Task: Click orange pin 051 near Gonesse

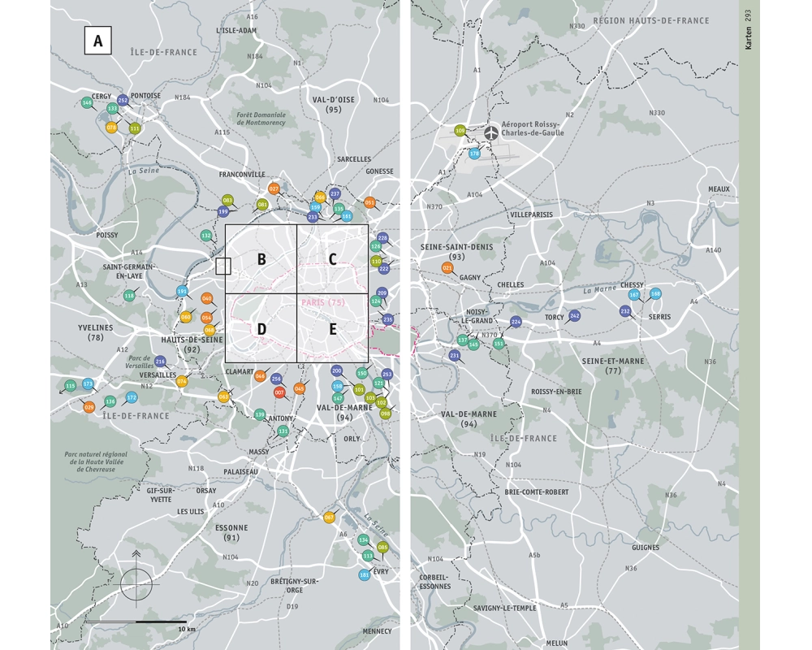Action: click(369, 202)
